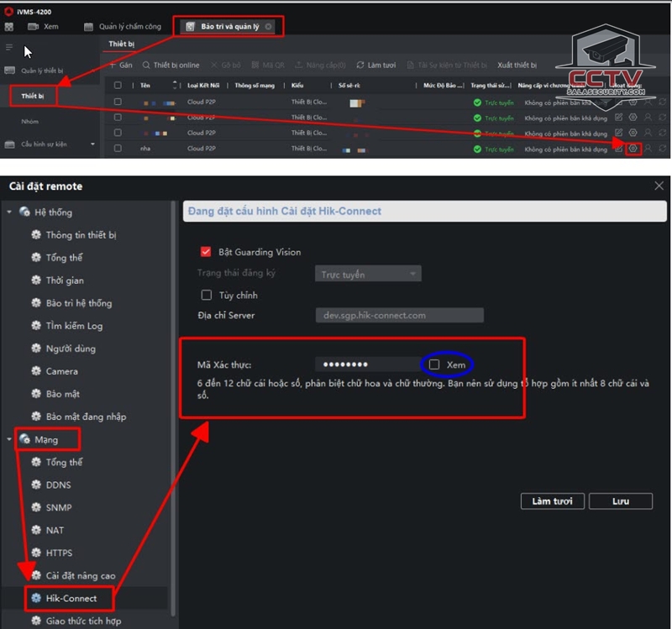Click the Gán add device plus icon
The height and width of the screenshot is (629, 672).
point(113,65)
